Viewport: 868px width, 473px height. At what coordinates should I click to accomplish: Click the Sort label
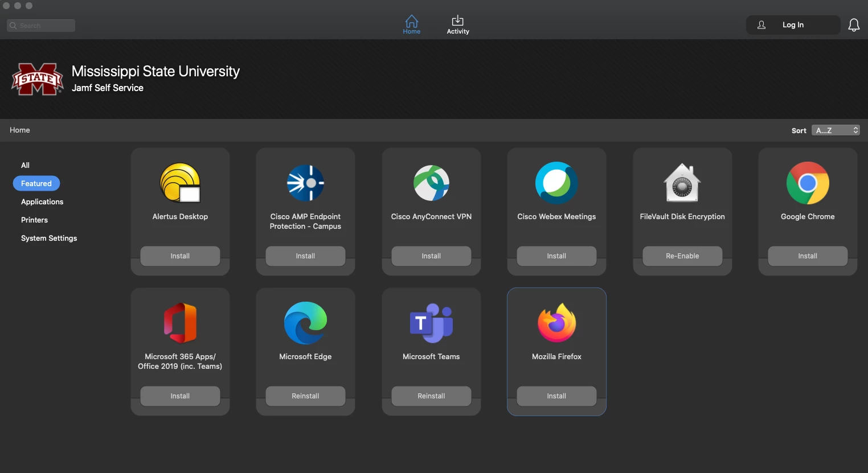point(799,131)
